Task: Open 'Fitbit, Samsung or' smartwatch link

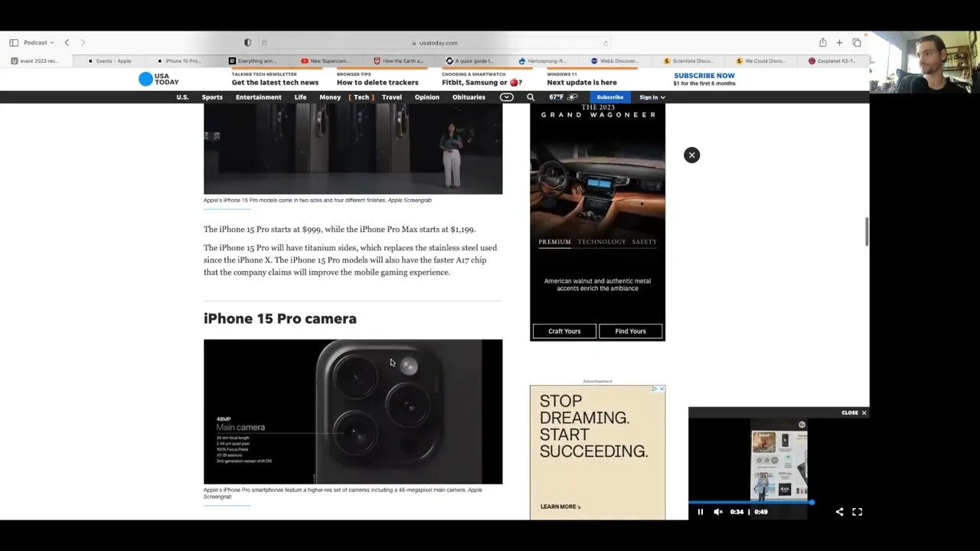Action: point(482,83)
